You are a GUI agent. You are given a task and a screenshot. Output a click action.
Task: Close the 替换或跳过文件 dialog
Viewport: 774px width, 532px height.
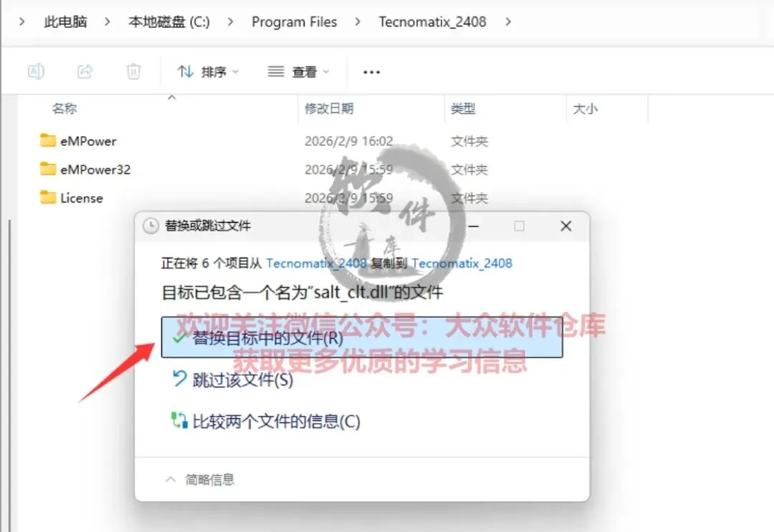(566, 226)
